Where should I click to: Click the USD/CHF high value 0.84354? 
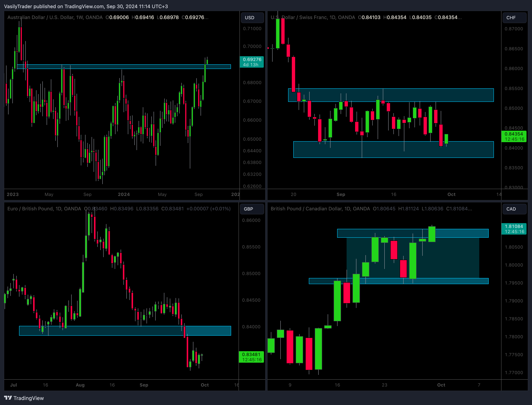coord(397,17)
